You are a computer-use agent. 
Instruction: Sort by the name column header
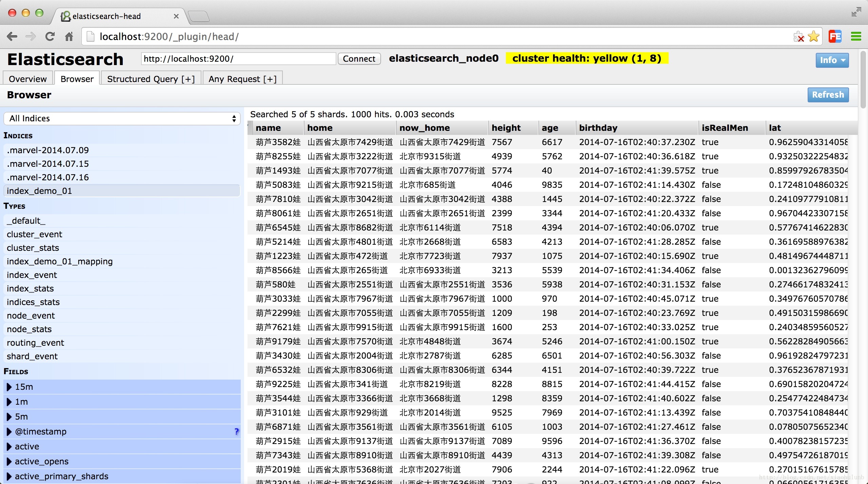278,128
